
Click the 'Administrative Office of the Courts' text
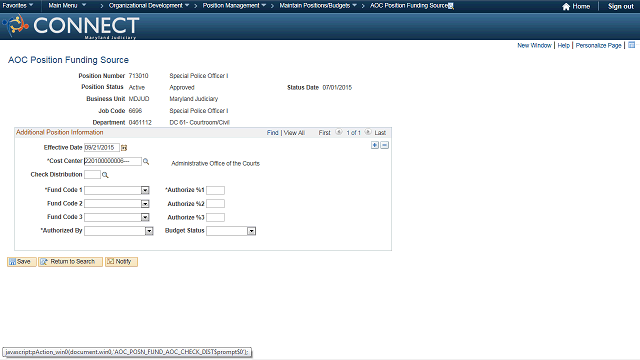(215, 163)
